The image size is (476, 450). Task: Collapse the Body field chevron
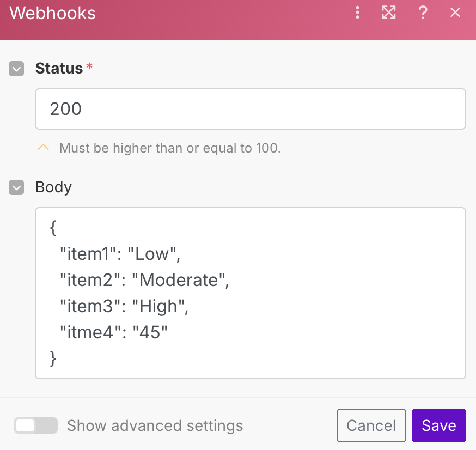point(16,187)
